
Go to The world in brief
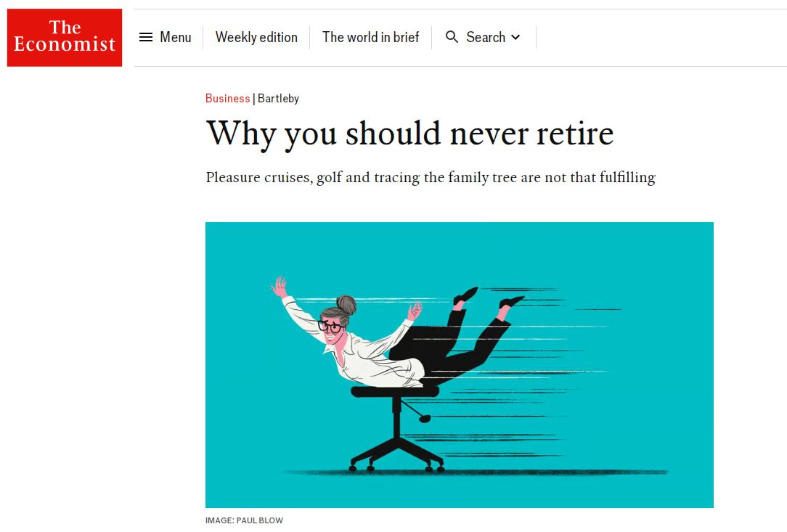(x=370, y=37)
